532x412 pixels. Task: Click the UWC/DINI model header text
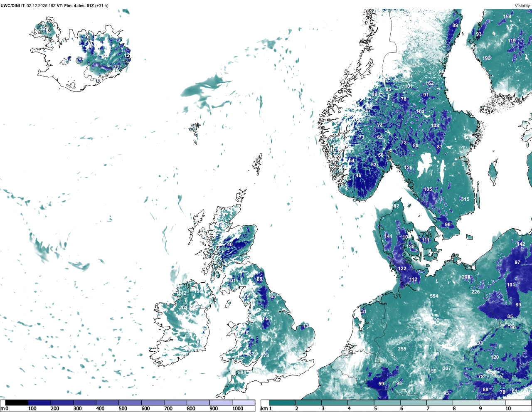[10, 5]
